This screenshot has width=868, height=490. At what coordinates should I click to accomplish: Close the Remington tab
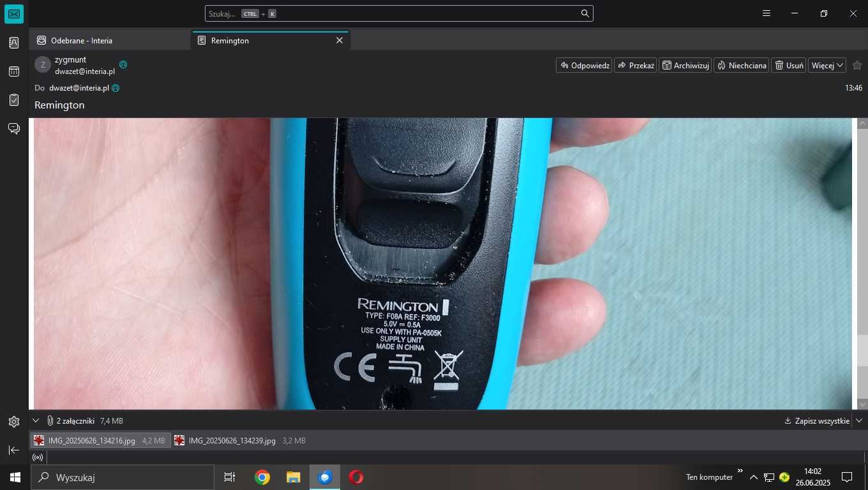pyautogui.click(x=340, y=40)
